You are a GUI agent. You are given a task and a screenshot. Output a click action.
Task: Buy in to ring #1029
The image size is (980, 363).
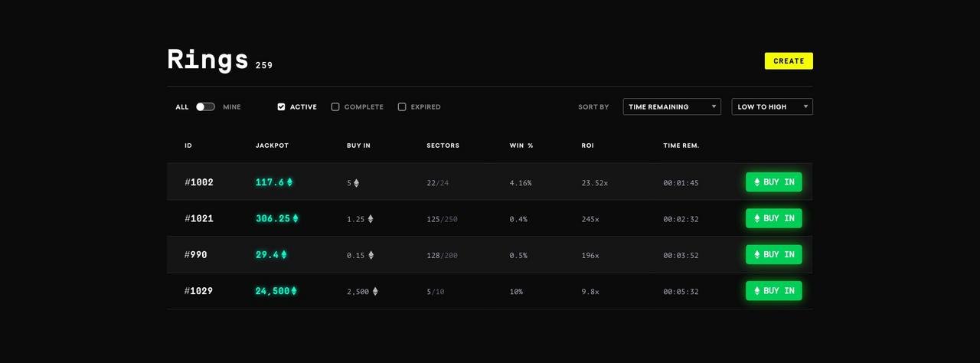tap(773, 291)
